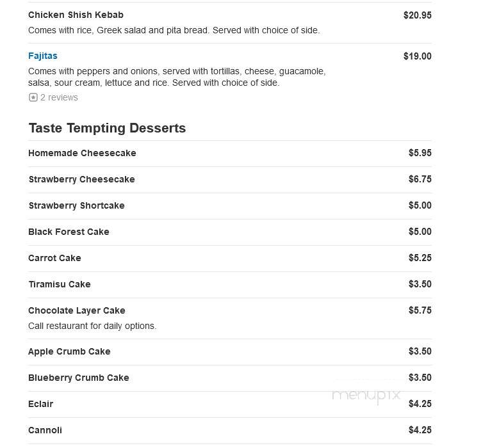This screenshot has height=448, width=481.
Task: Click the Taste Tempting Desserts heading
Action: (x=107, y=128)
